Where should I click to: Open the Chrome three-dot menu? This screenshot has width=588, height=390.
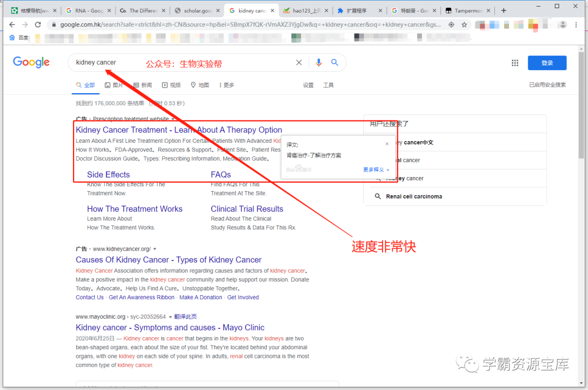pyautogui.click(x=576, y=25)
